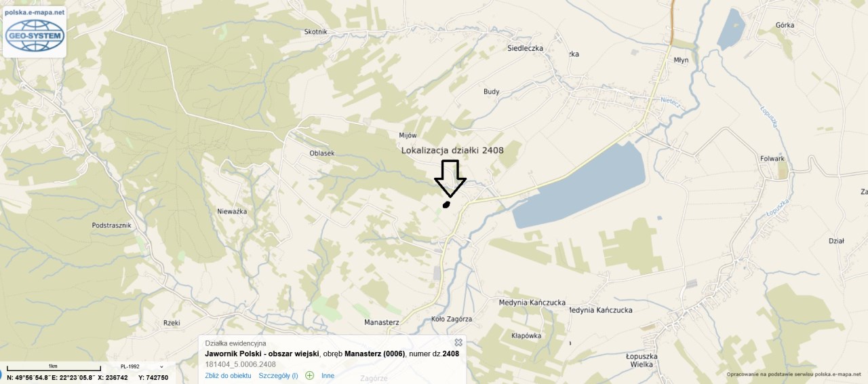Click the 1km scale bar
The width and height of the screenshot is (868, 384).
tap(54, 368)
